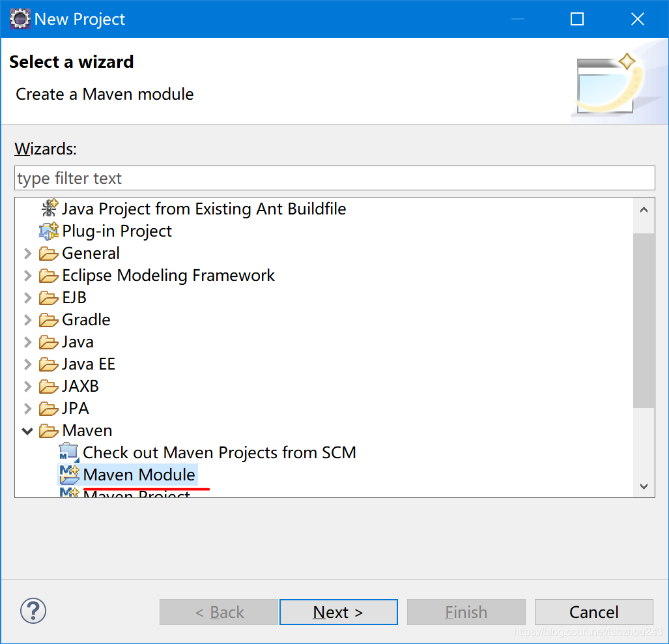The width and height of the screenshot is (669, 644).
Task: Expand the JPA category
Action: (28, 409)
